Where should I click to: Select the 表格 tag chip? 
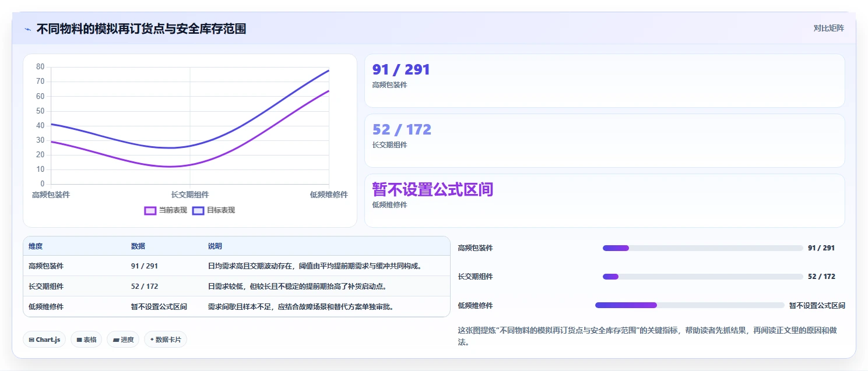tap(86, 340)
